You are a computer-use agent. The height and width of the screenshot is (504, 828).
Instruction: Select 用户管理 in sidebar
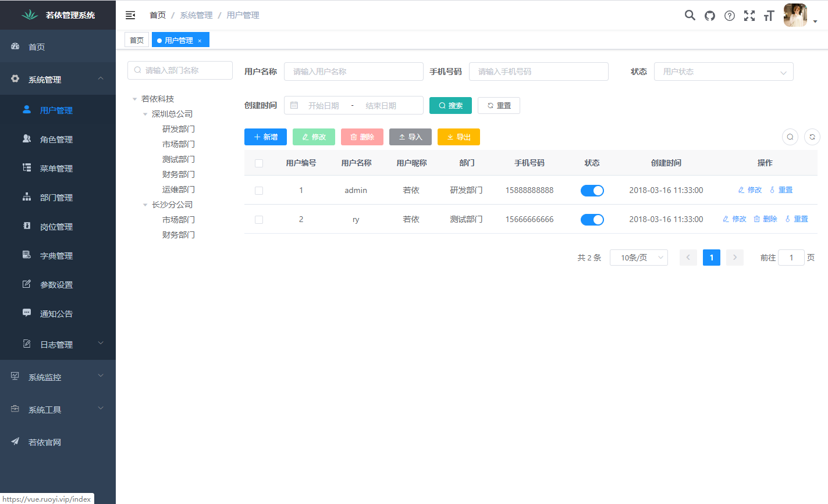coord(58,110)
